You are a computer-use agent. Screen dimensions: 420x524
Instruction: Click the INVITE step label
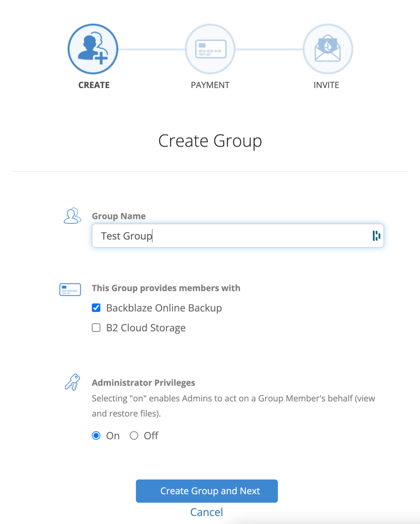tap(326, 85)
